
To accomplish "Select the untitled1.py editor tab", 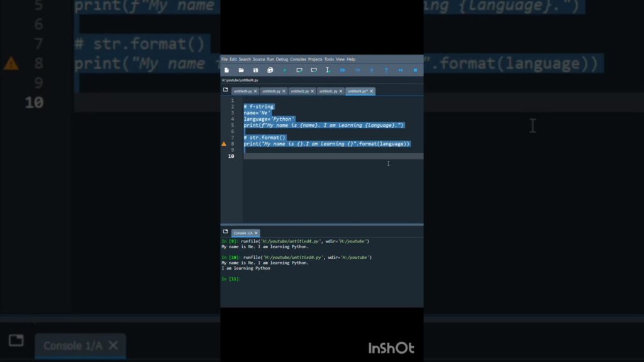I will click(328, 90).
